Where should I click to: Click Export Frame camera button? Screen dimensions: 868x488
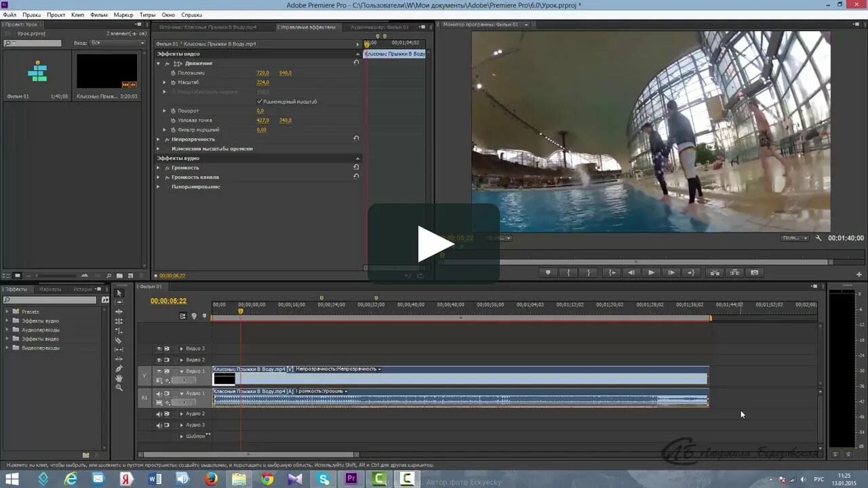(755, 272)
